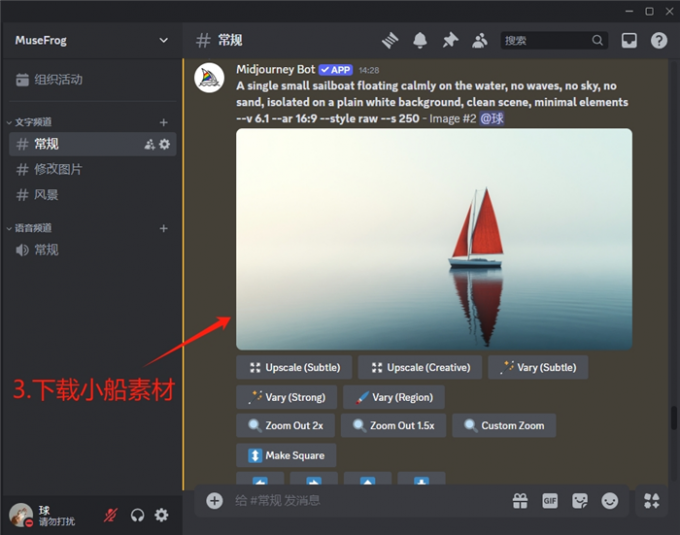
Task: Click the chat scrollbar thumb
Action: (x=673, y=417)
